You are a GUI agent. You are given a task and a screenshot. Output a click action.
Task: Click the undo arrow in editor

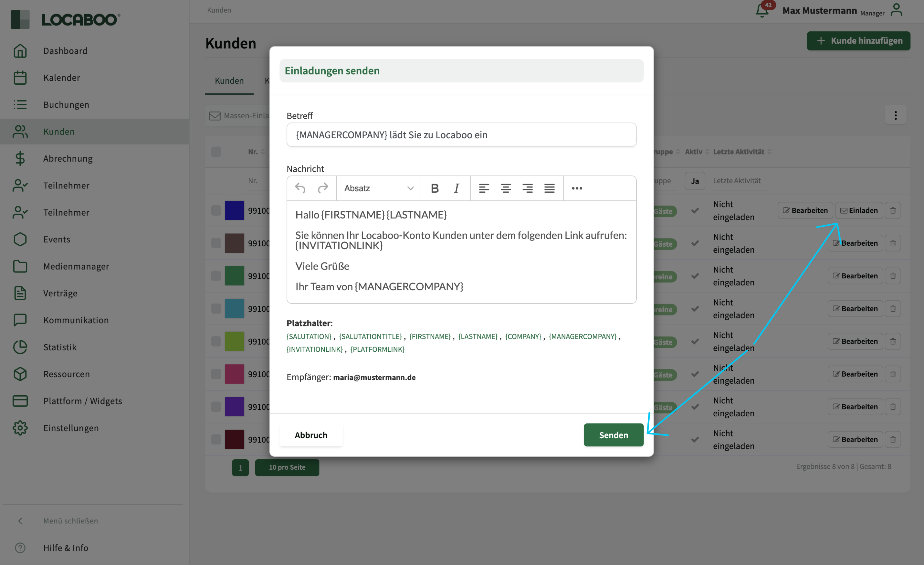point(300,188)
